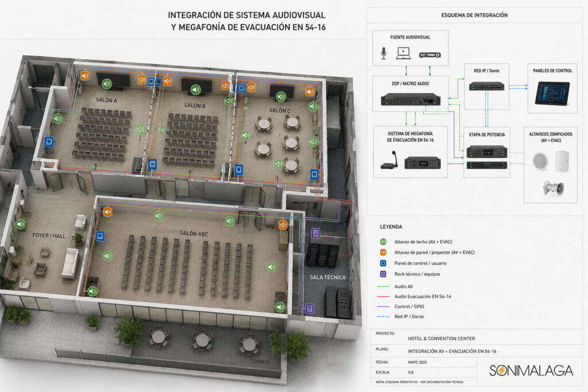Click the SONIMALAGA logo
This screenshot has height=392, width=588.
[x=531, y=371]
